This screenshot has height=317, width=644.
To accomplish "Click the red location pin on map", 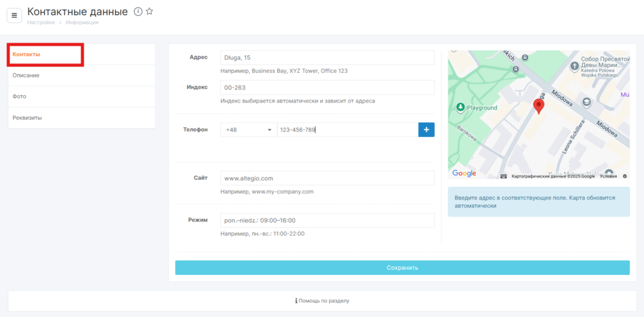I will (538, 106).
